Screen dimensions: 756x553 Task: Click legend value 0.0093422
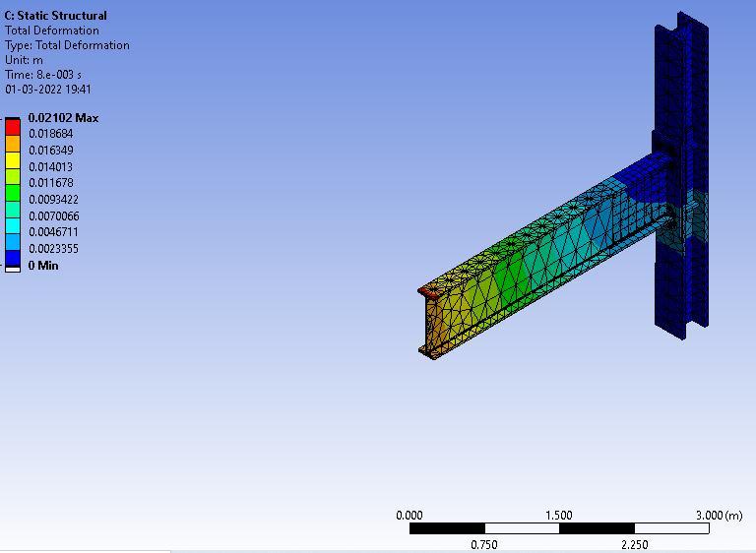click(x=53, y=200)
